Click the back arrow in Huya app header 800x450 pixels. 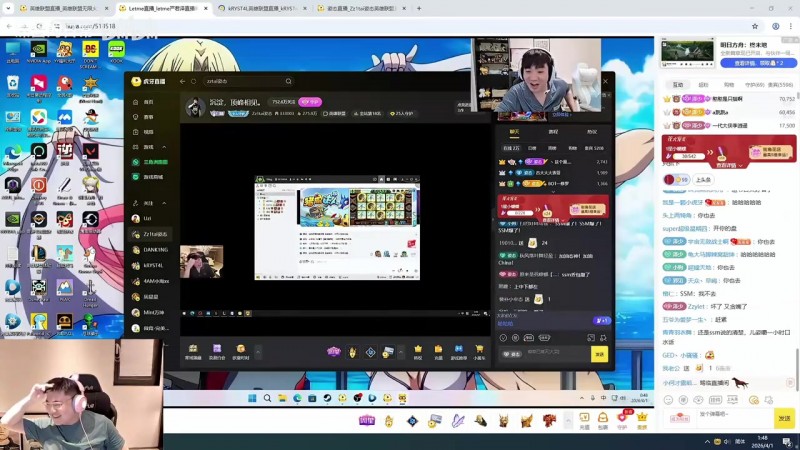(182, 81)
